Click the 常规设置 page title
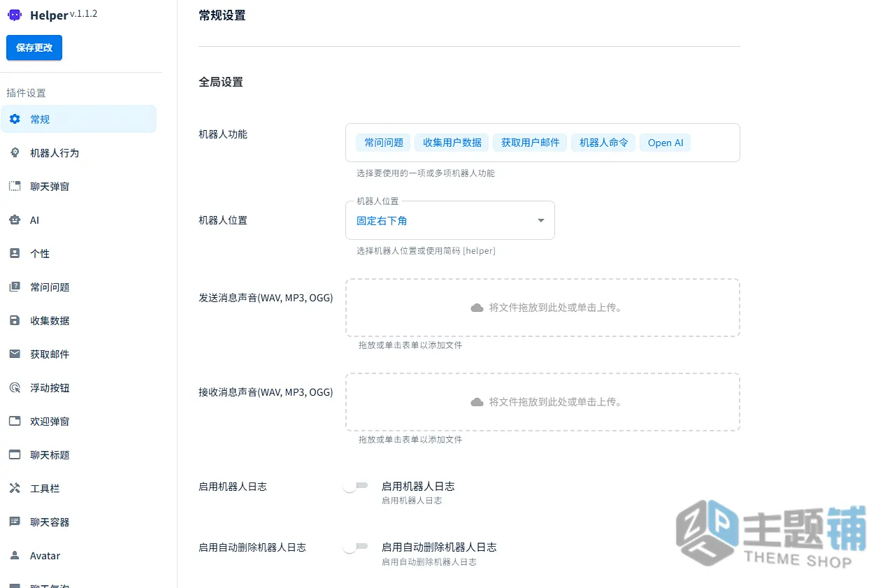This screenshot has width=885, height=588. (x=222, y=15)
